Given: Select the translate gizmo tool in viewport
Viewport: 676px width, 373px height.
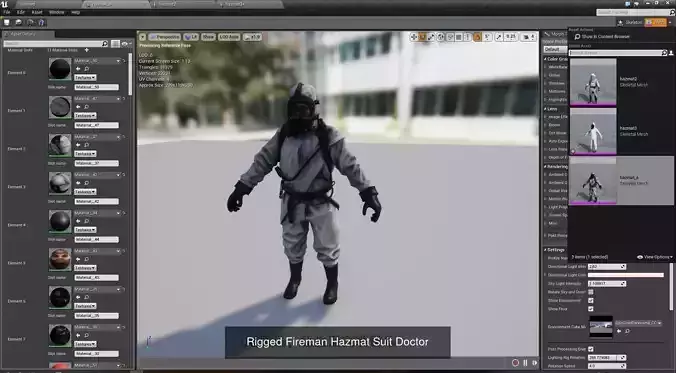Looking at the screenshot, I should coord(414,37).
